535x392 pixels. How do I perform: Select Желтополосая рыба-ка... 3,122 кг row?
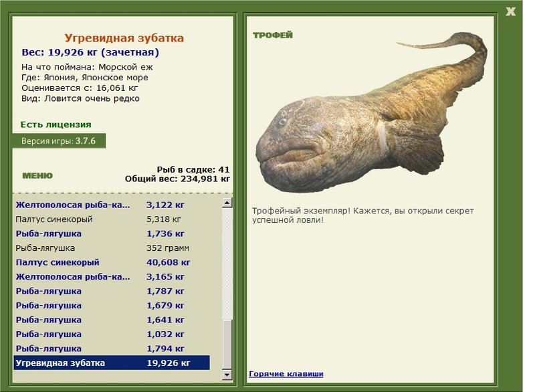112,205
